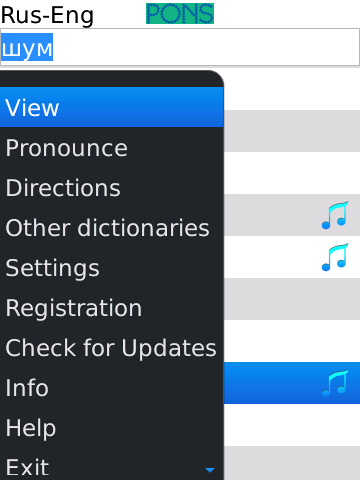
Task: Expand more menu items via the blue down arrow
Action: coord(210,470)
